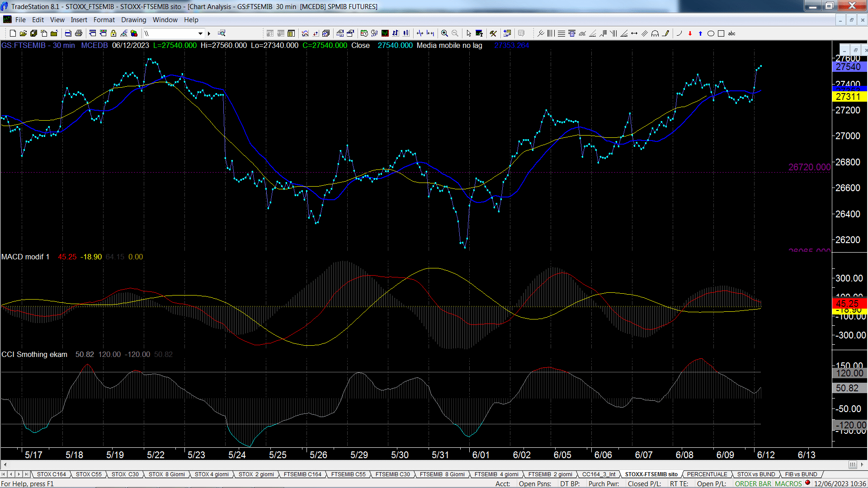Screen dimensions: 868x488
Task: Click the horizontal scrollbar thumb
Action: (x=853, y=465)
